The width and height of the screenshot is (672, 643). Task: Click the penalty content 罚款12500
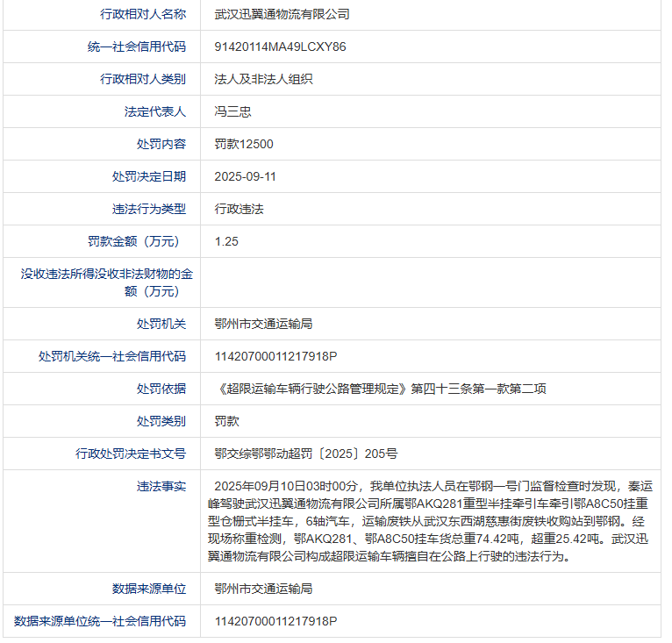point(244,144)
